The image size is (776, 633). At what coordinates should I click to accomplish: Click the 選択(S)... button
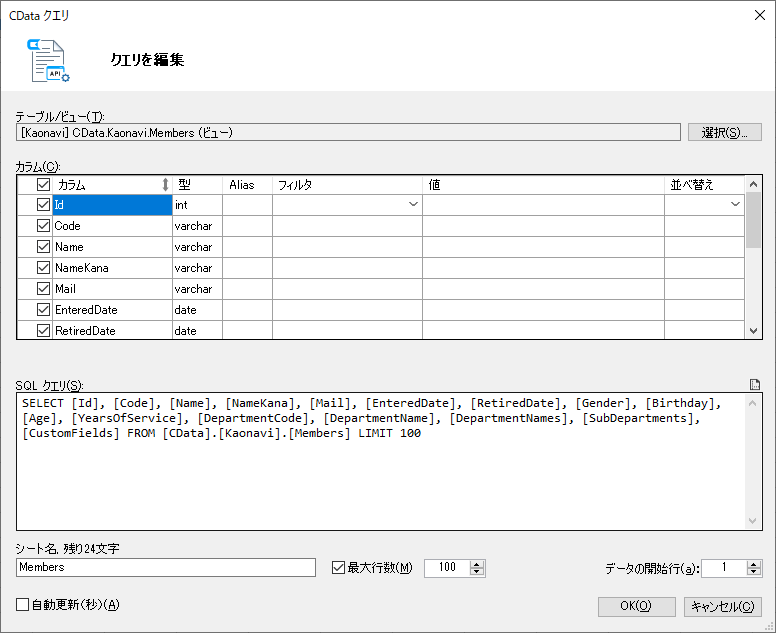(725, 133)
